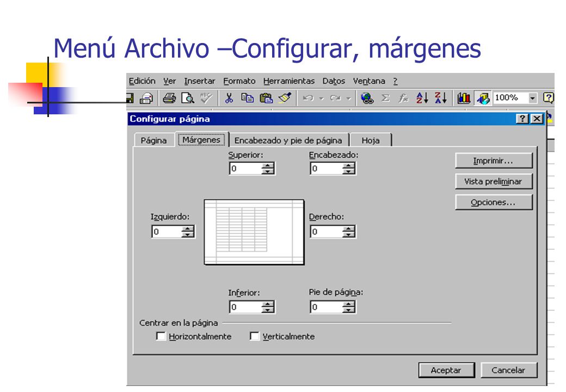Click the Vista preliminar button
Image resolution: width=566 pixels, height=392 pixels.
point(494,181)
